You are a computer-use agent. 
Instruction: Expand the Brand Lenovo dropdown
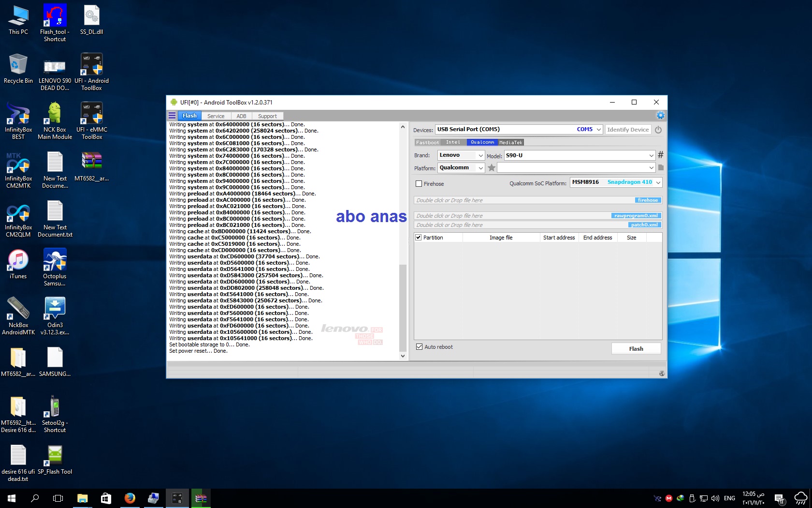[x=480, y=155]
